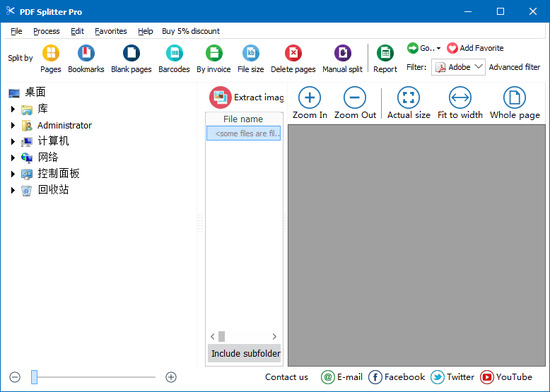550x392 pixels.
Task: Expand the Administrator folder node
Action: [13, 125]
